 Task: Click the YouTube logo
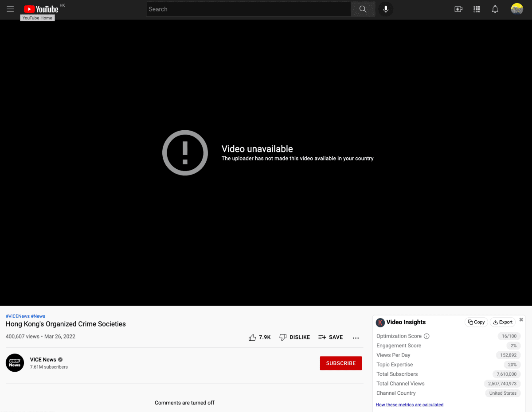41,9
